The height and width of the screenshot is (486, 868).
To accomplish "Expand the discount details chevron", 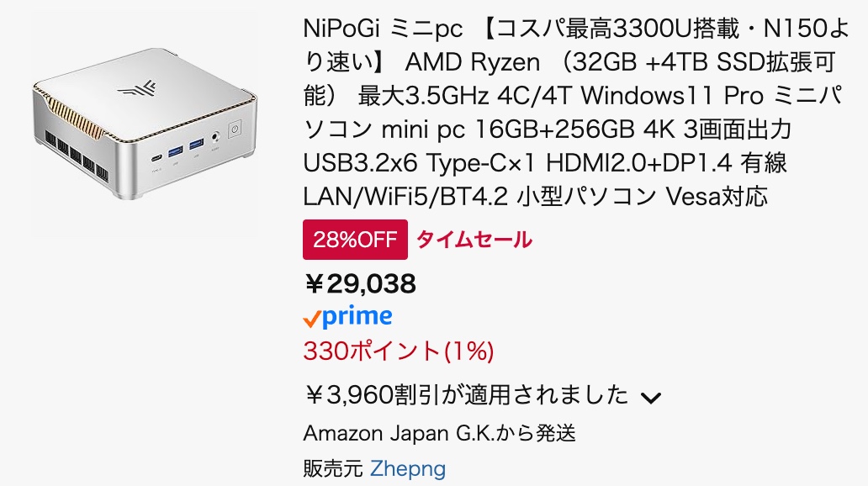I will tap(651, 397).
